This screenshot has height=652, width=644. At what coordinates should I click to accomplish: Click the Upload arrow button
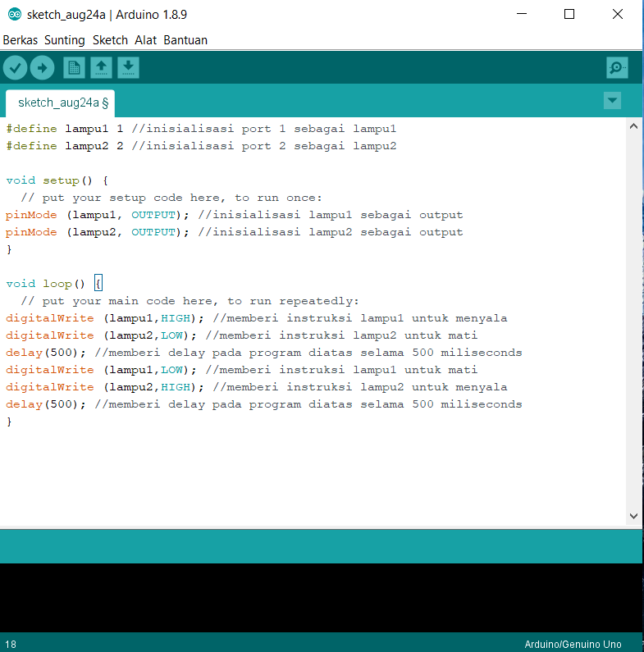[42, 68]
